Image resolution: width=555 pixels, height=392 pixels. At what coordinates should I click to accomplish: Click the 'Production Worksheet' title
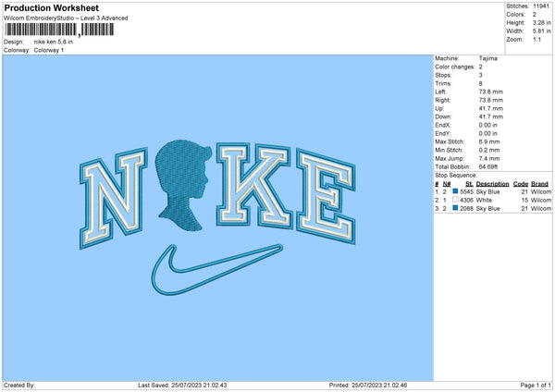click(52, 7)
